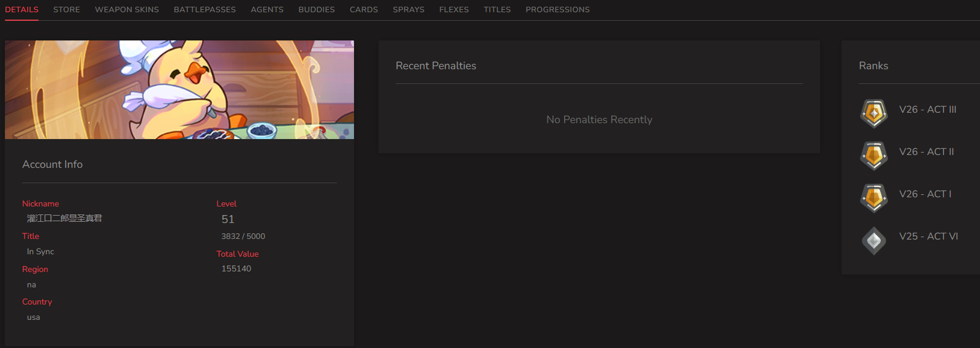Image resolution: width=980 pixels, height=348 pixels.
Task: Click the account nickname text
Action: coord(64,218)
